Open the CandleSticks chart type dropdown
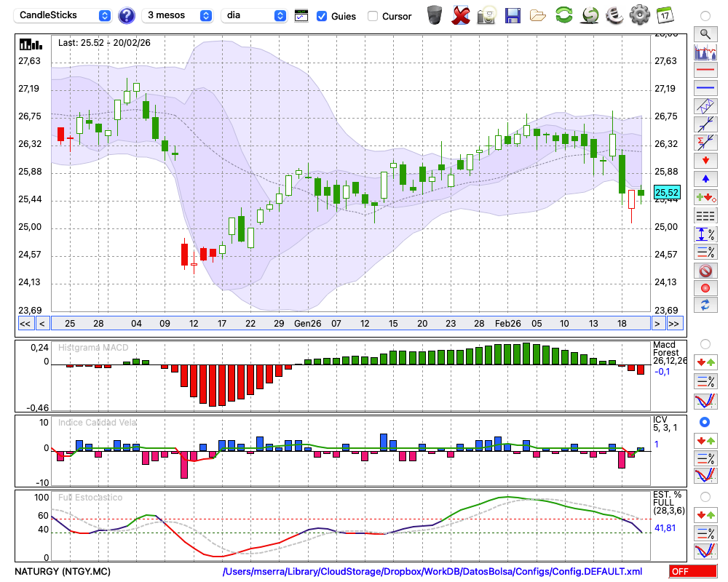This screenshot has width=728, height=582. pos(64,15)
